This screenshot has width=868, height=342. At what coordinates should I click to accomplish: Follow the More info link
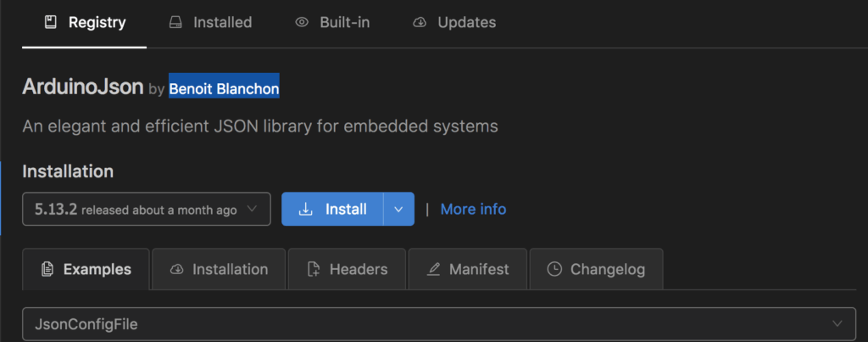(x=473, y=209)
